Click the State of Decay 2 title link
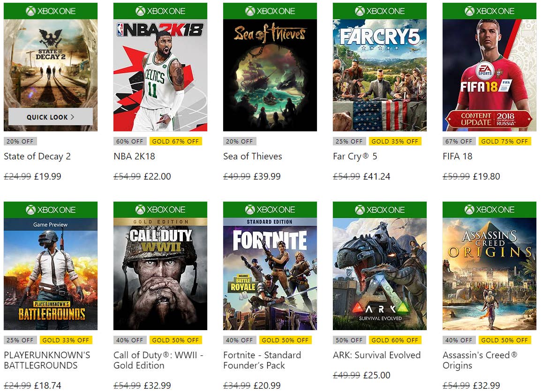The height and width of the screenshot is (392, 542). pyautogui.click(x=37, y=156)
